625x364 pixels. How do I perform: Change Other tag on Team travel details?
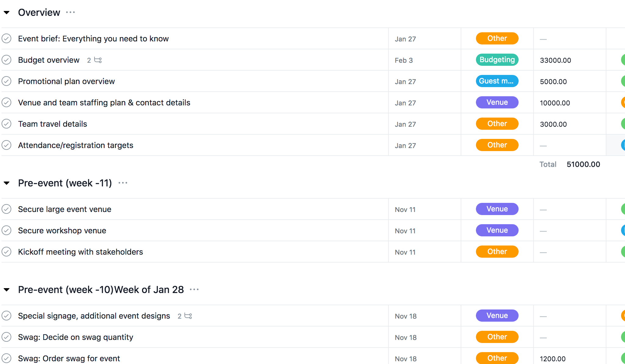pos(497,124)
